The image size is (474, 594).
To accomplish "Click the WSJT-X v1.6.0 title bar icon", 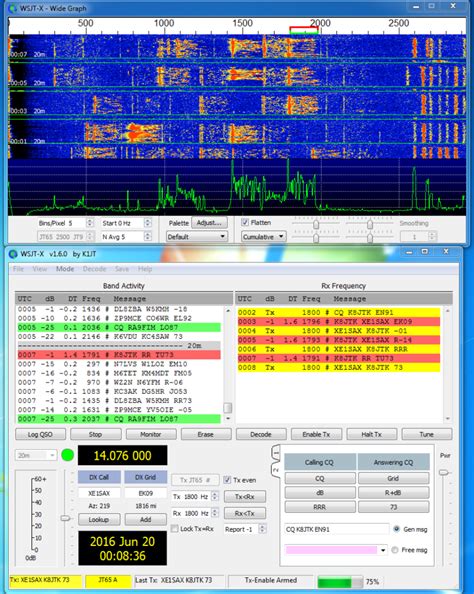I will tap(13, 253).
